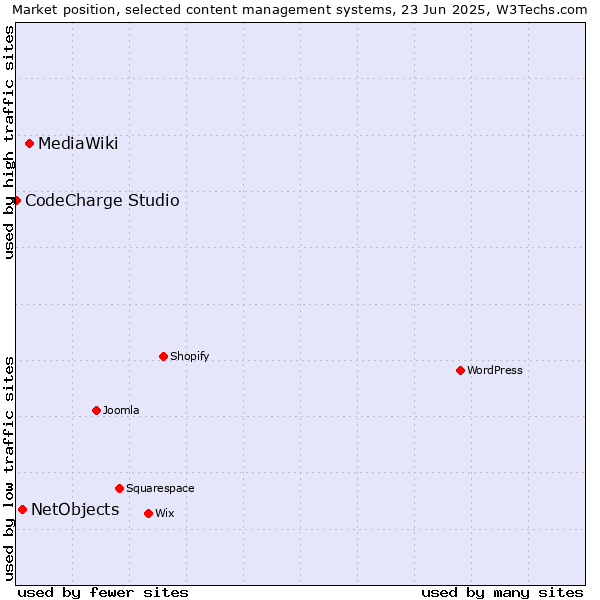Screen dimensions: 600x600
Task: Click 'used by fewer sites' axis label
Action: tap(103, 593)
